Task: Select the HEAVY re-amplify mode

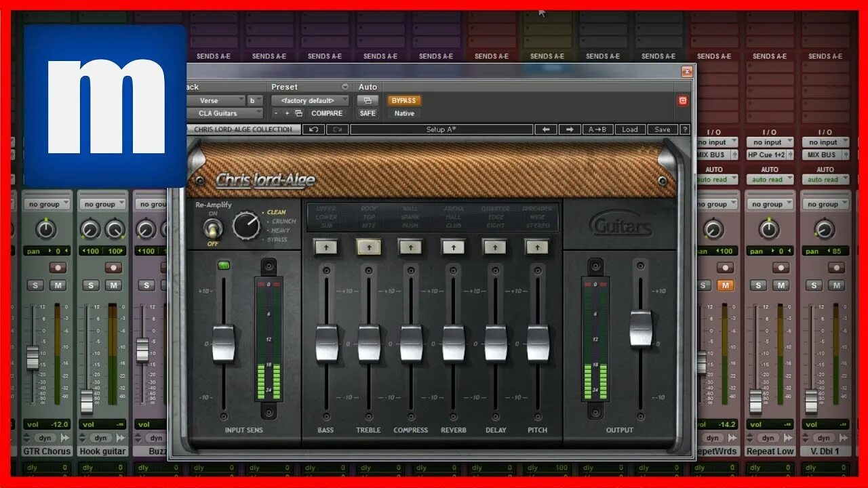Action: pyautogui.click(x=280, y=230)
